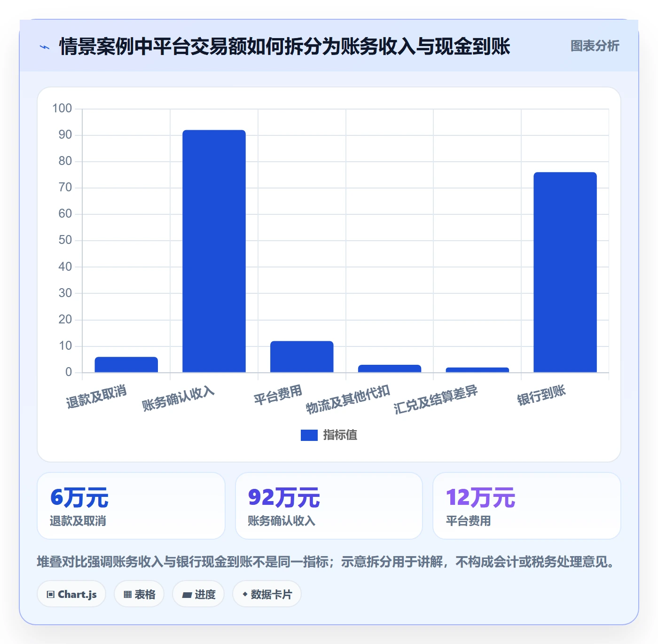Click the icon inside the Chart.js chip
658x644 pixels.
click(x=51, y=595)
